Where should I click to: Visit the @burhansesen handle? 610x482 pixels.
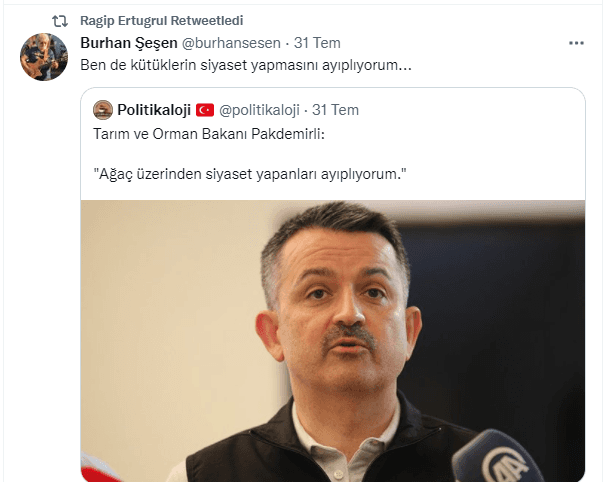pyautogui.click(x=231, y=43)
